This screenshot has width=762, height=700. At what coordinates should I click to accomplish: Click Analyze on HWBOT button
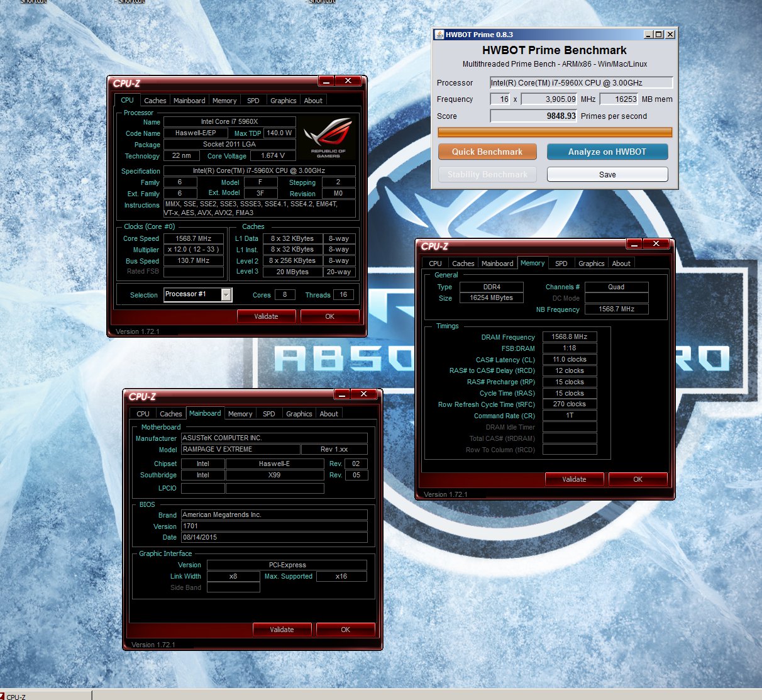click(607, 152)
